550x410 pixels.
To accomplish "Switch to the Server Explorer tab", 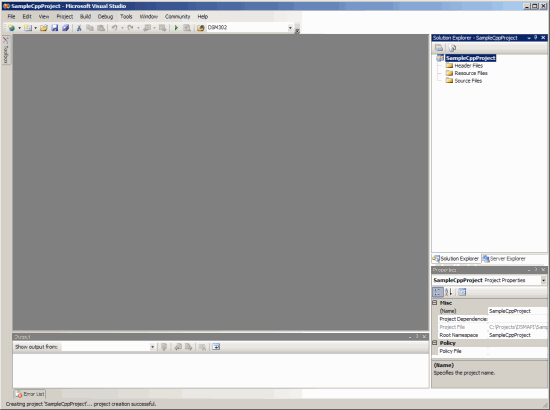I will [504, 259].
